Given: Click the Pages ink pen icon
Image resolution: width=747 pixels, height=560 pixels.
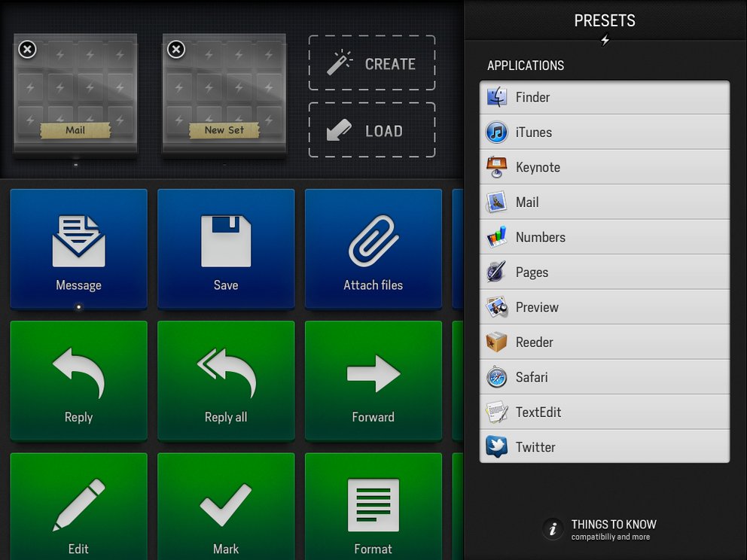Looking at the screenshot, I should point(496,272).
